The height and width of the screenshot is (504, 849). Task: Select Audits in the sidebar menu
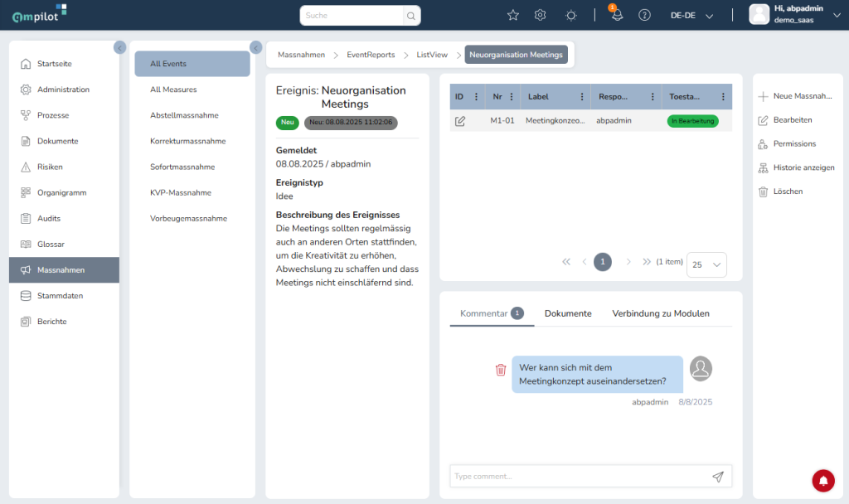(x=49, y=219)
